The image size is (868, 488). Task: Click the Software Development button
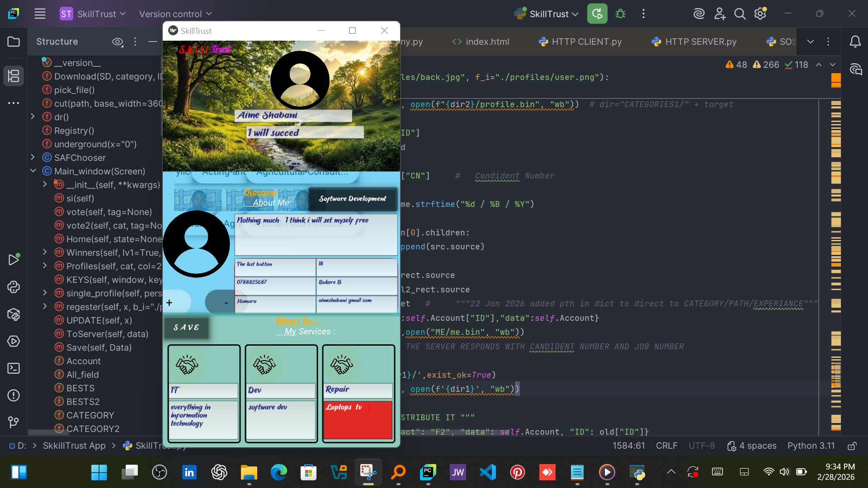pyautogui.click(x=353, y=199)
